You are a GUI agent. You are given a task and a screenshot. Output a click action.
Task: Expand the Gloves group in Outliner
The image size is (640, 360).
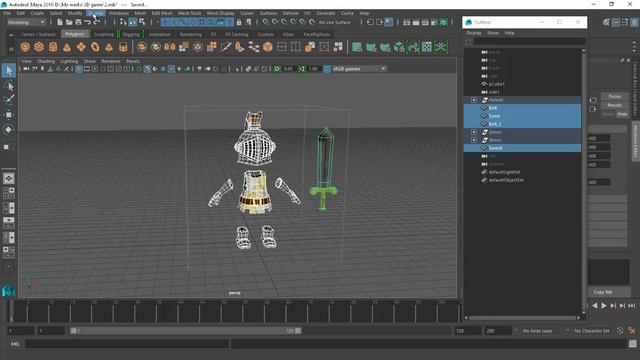(x=474, y=132)
